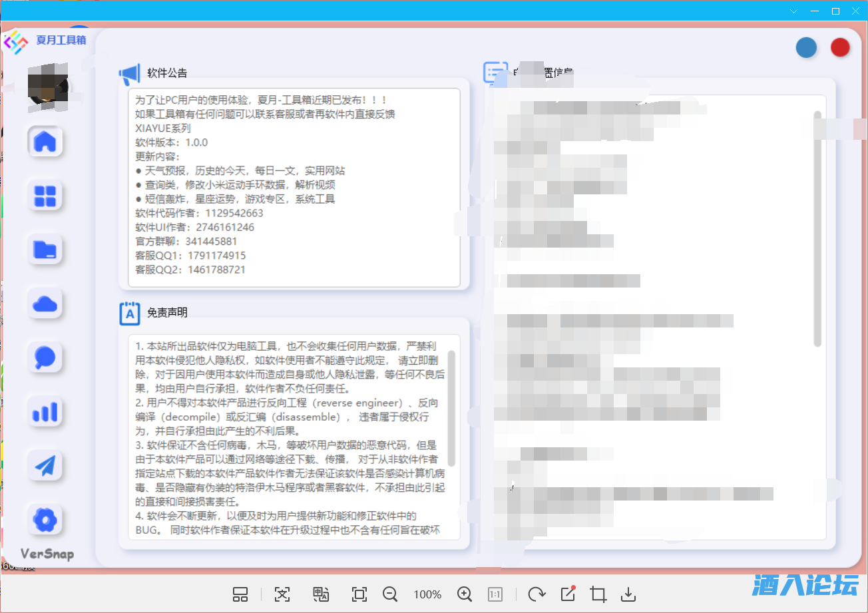Screen dimensions: 868x613
Task: Select the cloud tools icon
Action: 45,304
